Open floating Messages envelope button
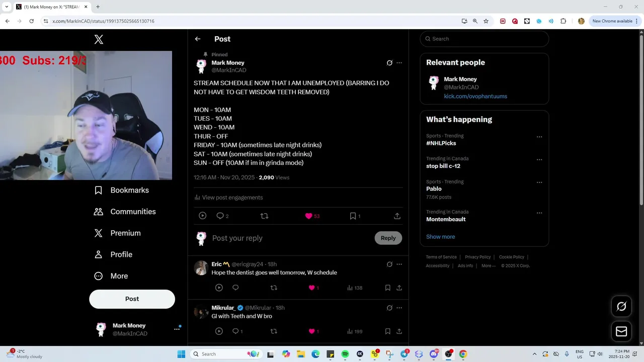This screenshot has height=362, width=644. click(x=621, y=332)
